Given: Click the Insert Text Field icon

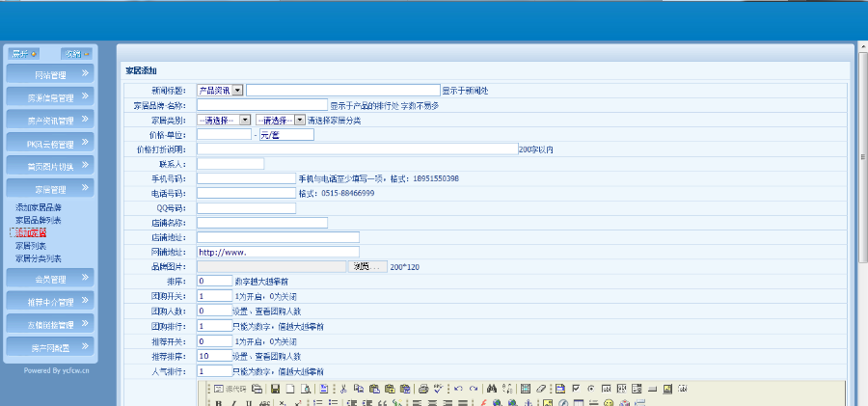Looking at the screenshot, I should click(607, 389).
